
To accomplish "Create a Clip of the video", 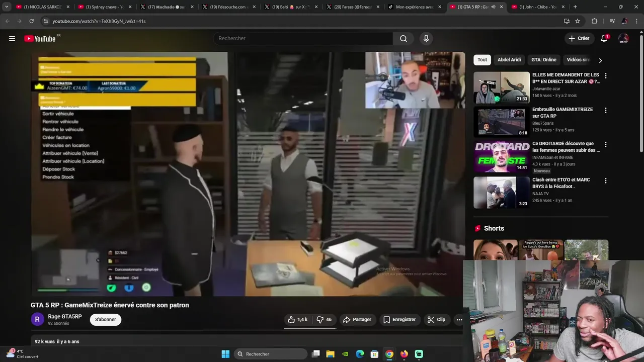I will click(437, 320).
